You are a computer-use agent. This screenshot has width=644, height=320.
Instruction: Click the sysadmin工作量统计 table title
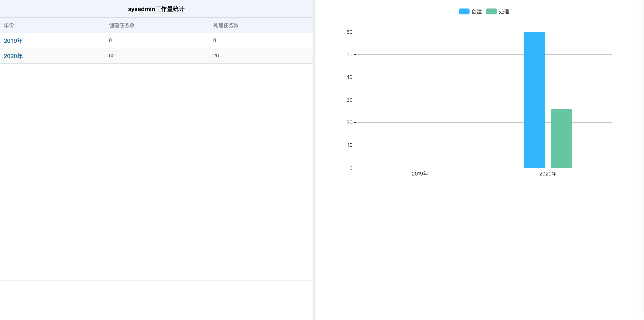(x=156, y=9)
